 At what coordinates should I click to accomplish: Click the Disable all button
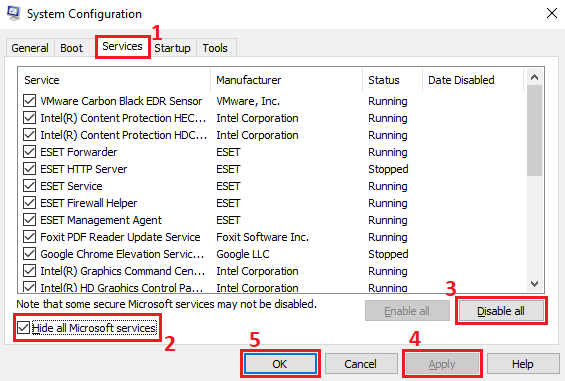click(x=501, y=311)
